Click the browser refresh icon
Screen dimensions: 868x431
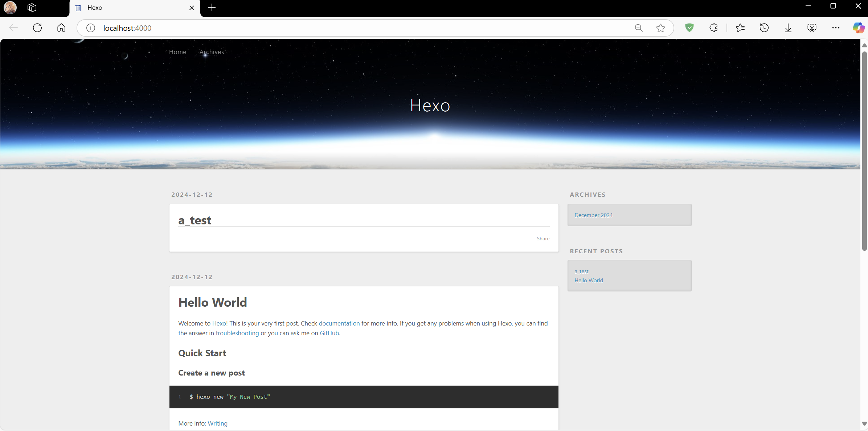point(37,28)
